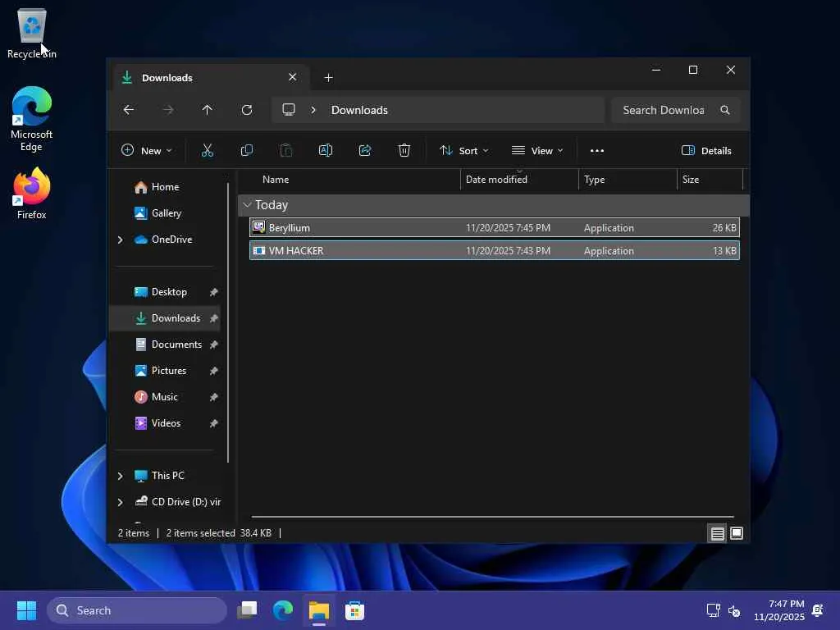Click the New button in toolbar
This screenshot has width=840, height=630.
coord(146,150)
